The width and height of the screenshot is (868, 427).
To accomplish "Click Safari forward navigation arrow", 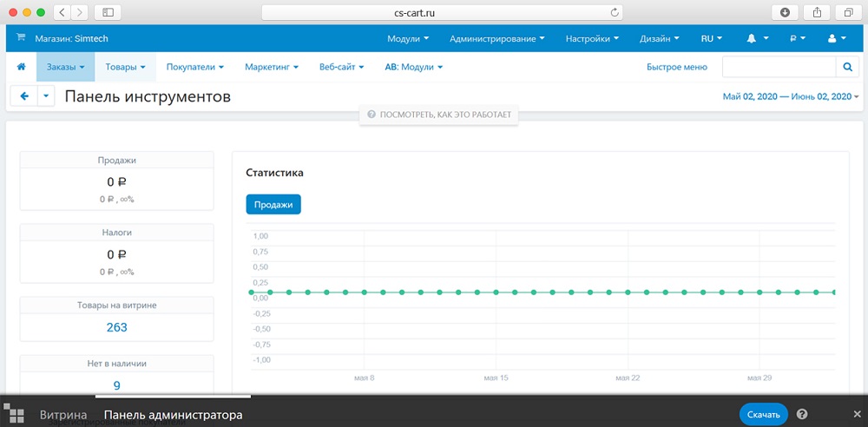I will pos(80,11).
